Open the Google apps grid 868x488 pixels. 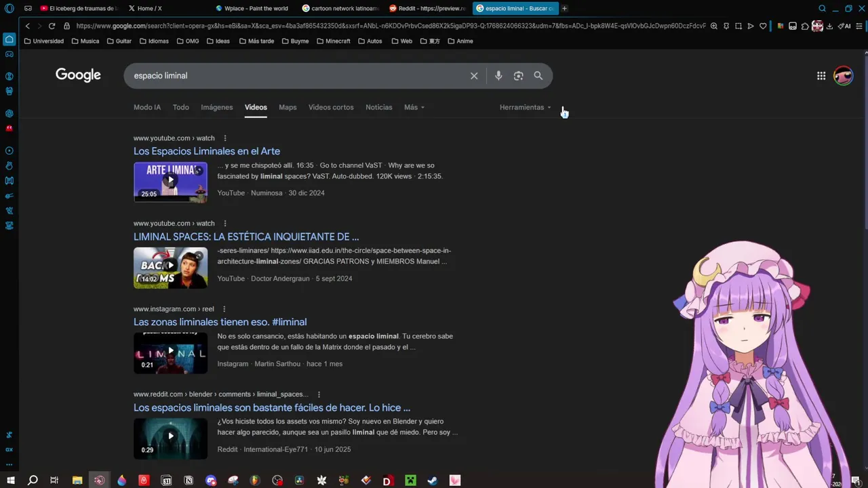[821, 76]
